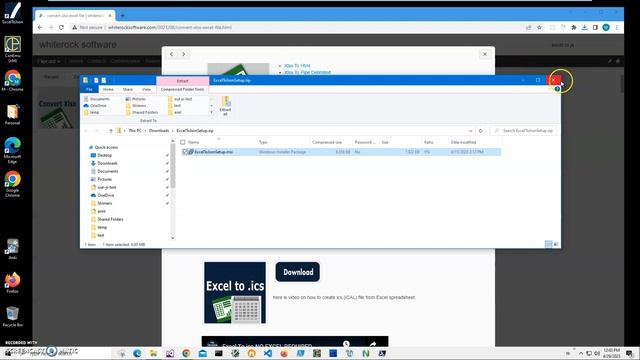The width and height of the screenshot is (640, 360).
Task: Click Excel to .ics thumbnail image
Action: point(235,293)
